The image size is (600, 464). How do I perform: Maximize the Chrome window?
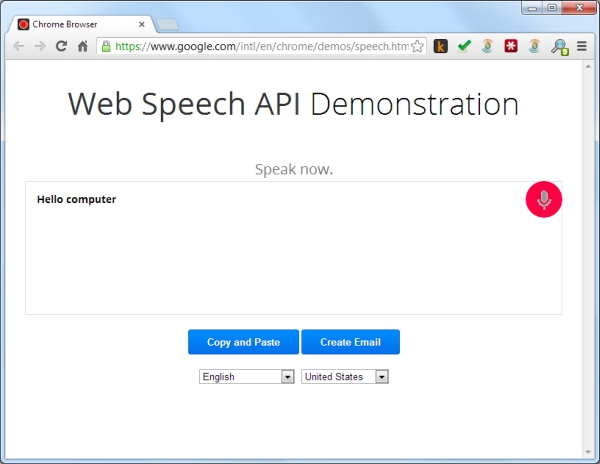[x=552, y=8]
